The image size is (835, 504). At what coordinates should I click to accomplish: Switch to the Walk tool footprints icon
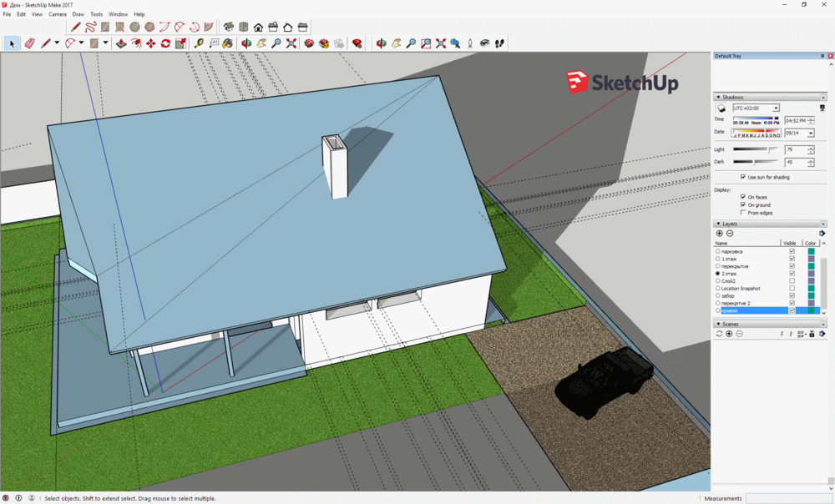pos(499,43)
